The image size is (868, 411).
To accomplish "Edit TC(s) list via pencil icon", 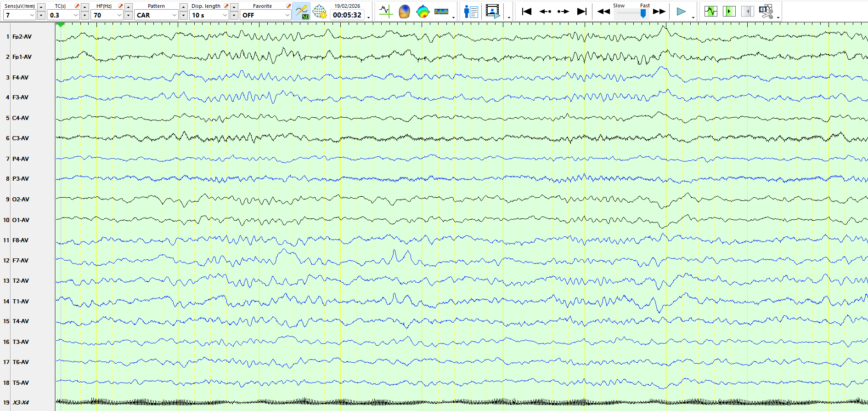I will [77, 6].
